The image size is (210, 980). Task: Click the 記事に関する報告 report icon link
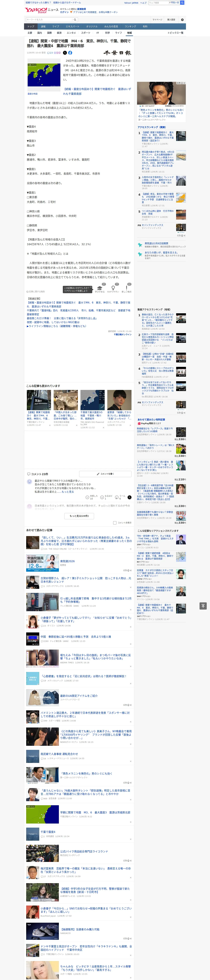point(36,291)
